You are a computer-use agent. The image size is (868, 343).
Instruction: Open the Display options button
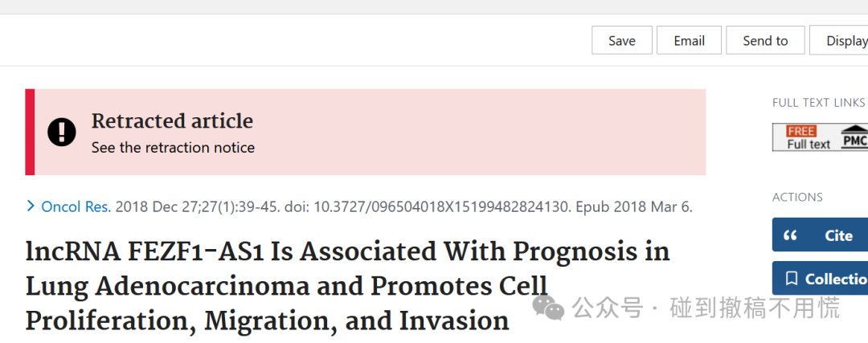point(839,40)
